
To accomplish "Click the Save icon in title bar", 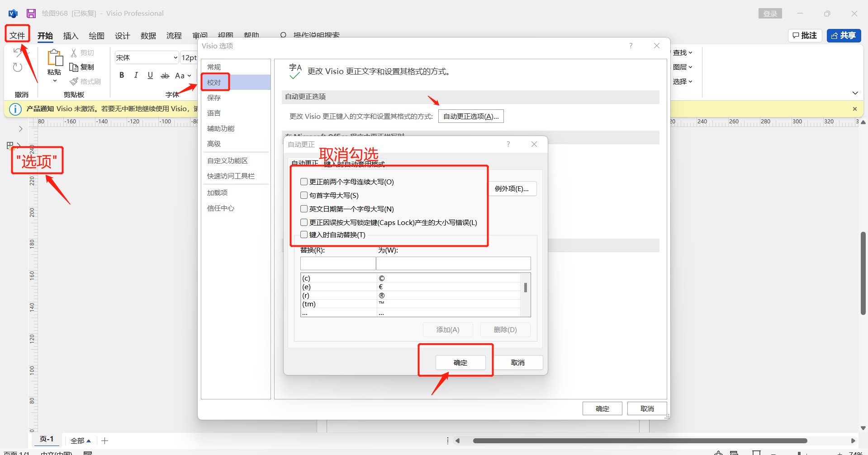I will [31, 14].
